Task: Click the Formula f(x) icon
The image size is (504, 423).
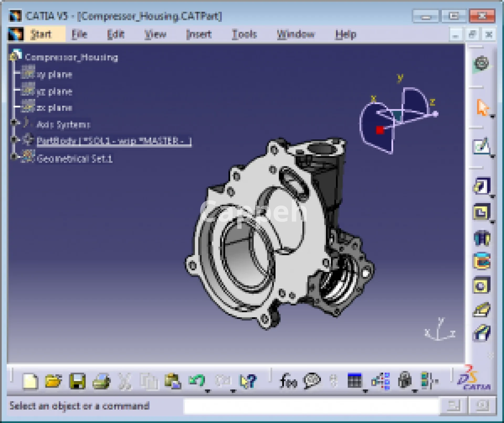Action: (x=288, y=381)
